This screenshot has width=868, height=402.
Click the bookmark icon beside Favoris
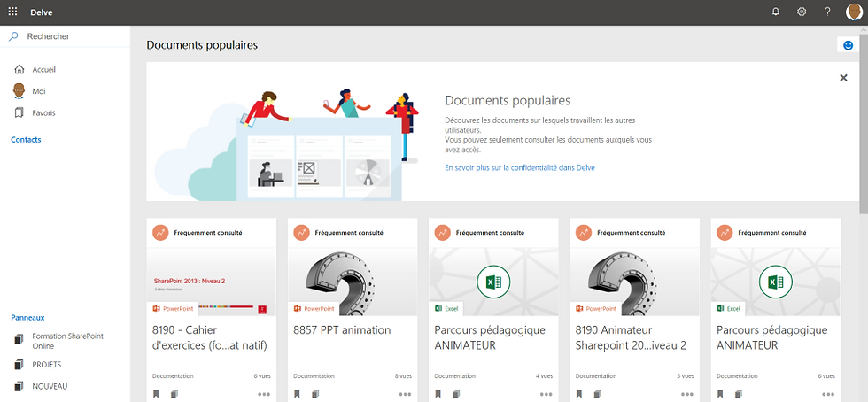tap(19, 113)
